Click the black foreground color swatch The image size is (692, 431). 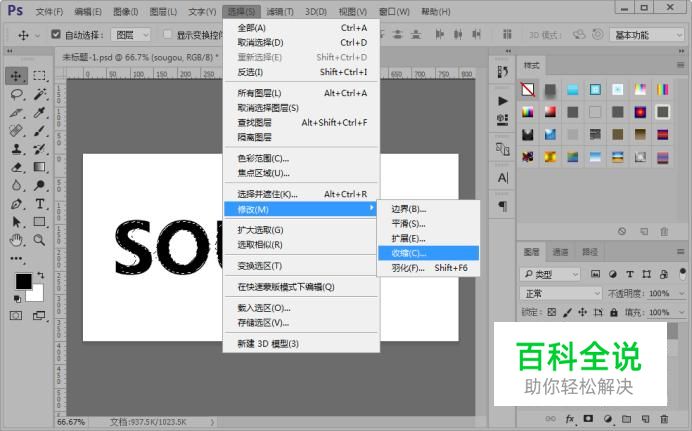22,280
